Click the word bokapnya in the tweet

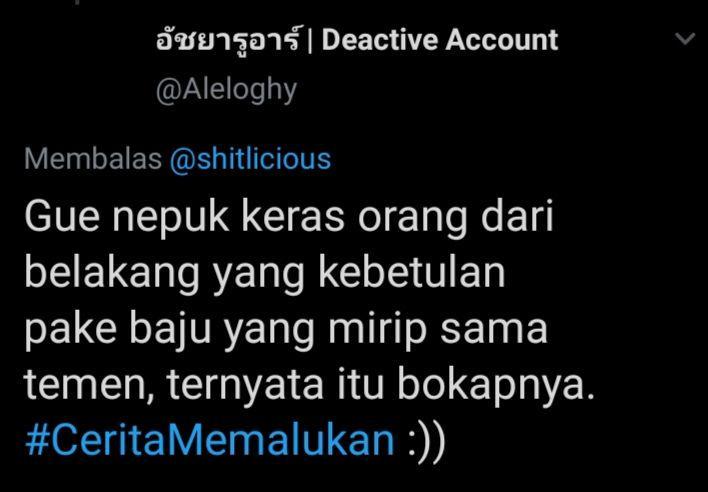(496, 386)
